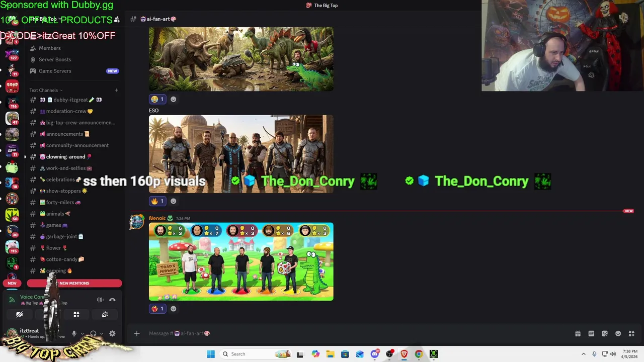Viewport: 644px width, 362px height.
Task: Open headphone output options arrow
Action: click(x=101, y=333)
